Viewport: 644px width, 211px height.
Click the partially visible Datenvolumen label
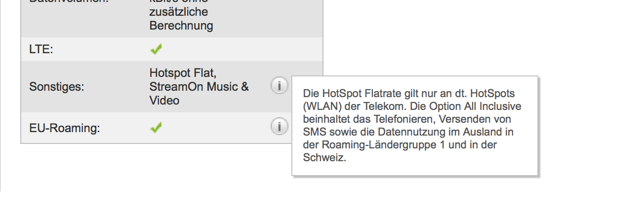(69, 1)
